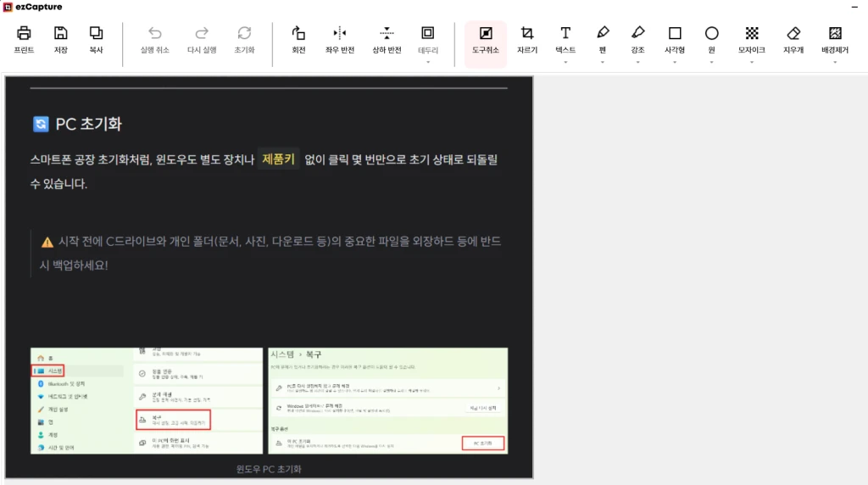Click the left settings screenshot thumbnail
This screenshot has height=485, width=868.
pyautogui.click(x=147, y=401)
